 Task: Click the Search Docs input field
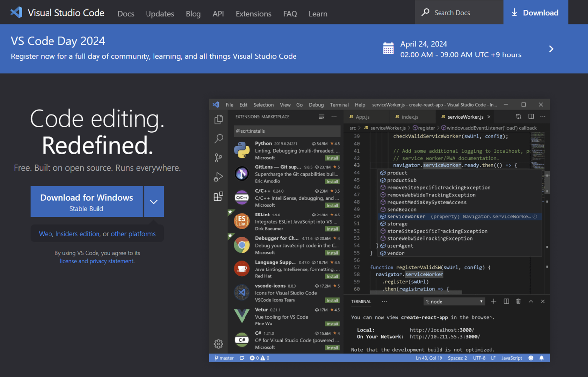459,12
